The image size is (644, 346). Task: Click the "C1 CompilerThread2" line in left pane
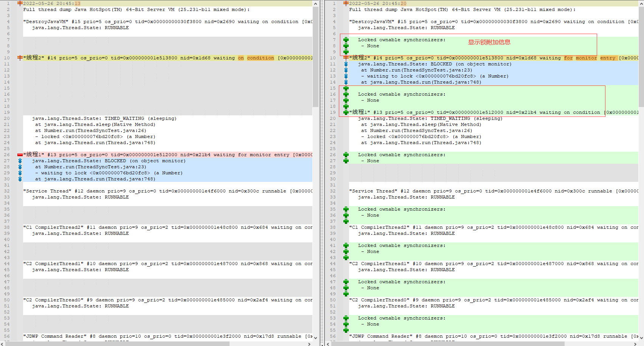point(168,227)
